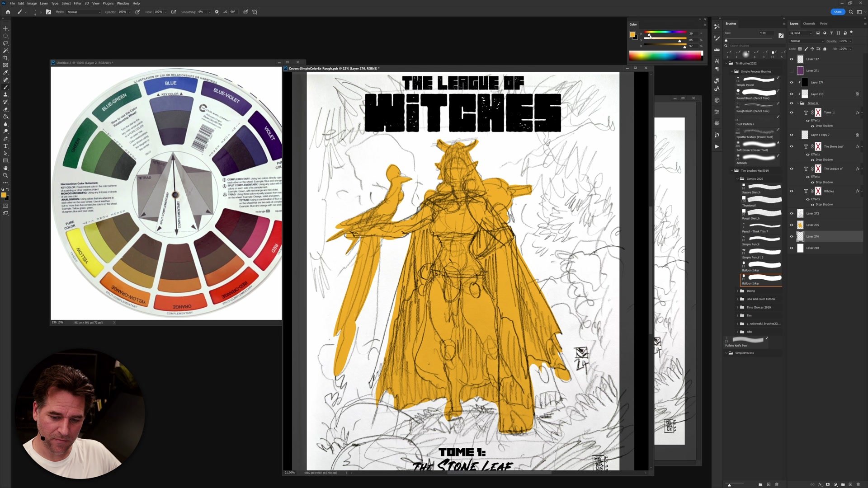The width and height of the screenshot is (868, 488).
Task: Toggle visibility of Layer 275
Action: (791, 225)
